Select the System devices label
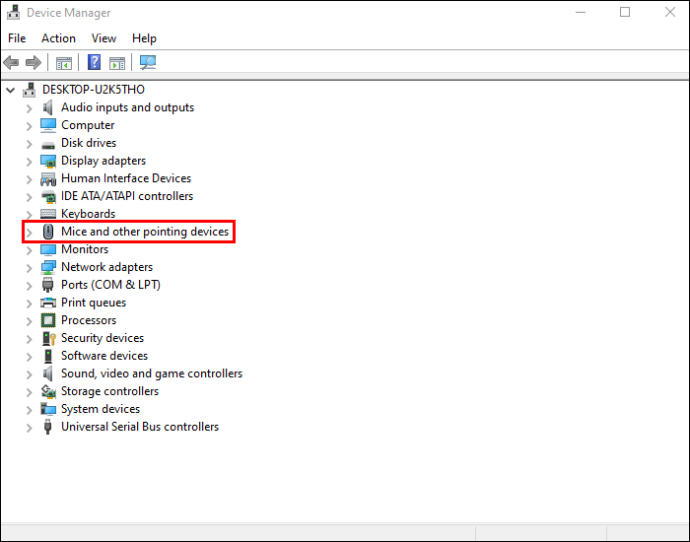Image resolution: width=690 pixels, height=542 pixels. click(x=100, y=409)
